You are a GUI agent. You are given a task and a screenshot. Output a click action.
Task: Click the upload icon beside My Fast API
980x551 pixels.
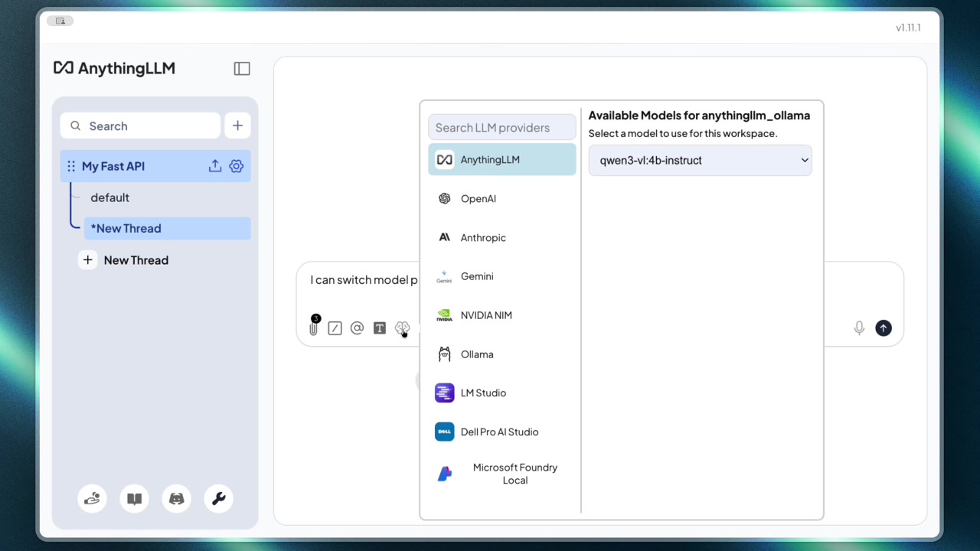(215, 165)
